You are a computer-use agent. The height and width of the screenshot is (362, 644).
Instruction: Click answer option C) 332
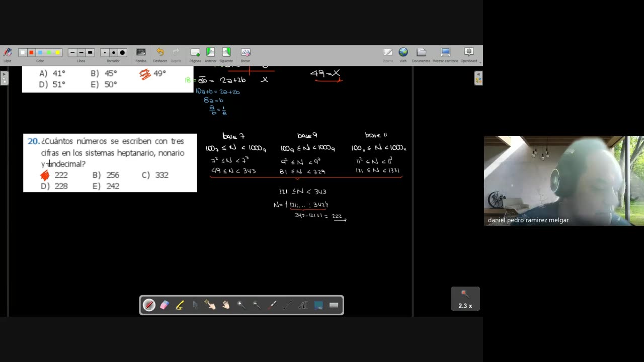[155, 175]
